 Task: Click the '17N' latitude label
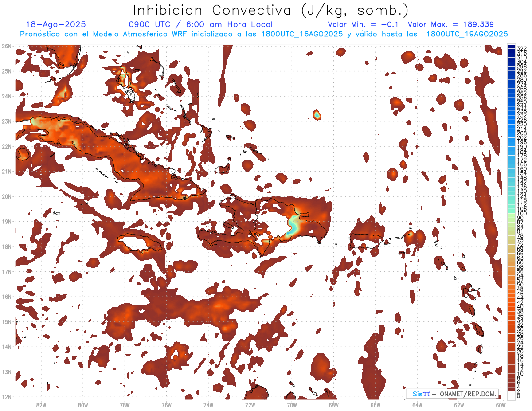[6, 271]
